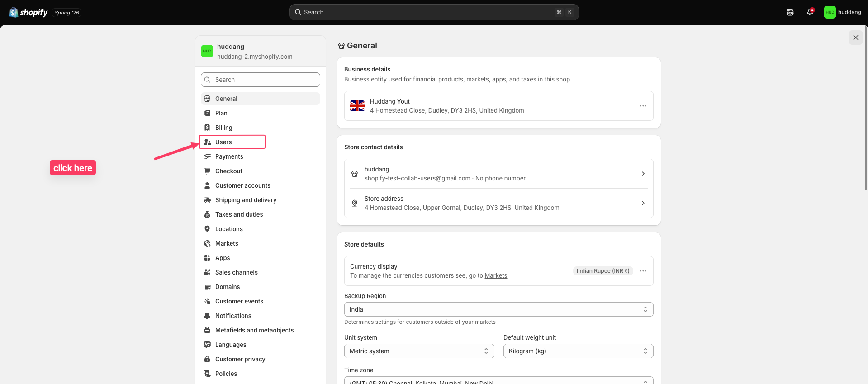Image resolution: width=868 pixels, height=384 pixels.
Task: Select Shipping and delivery
Action: 261,200
